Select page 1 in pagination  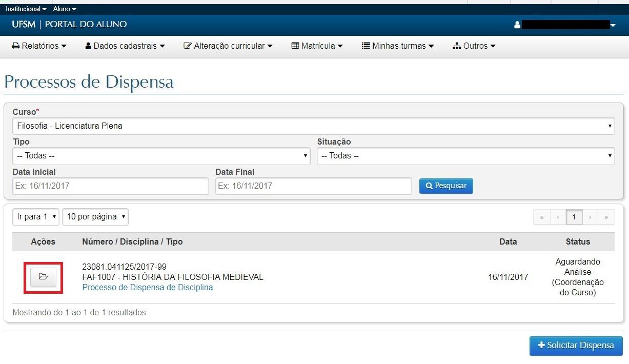(574, 217)
